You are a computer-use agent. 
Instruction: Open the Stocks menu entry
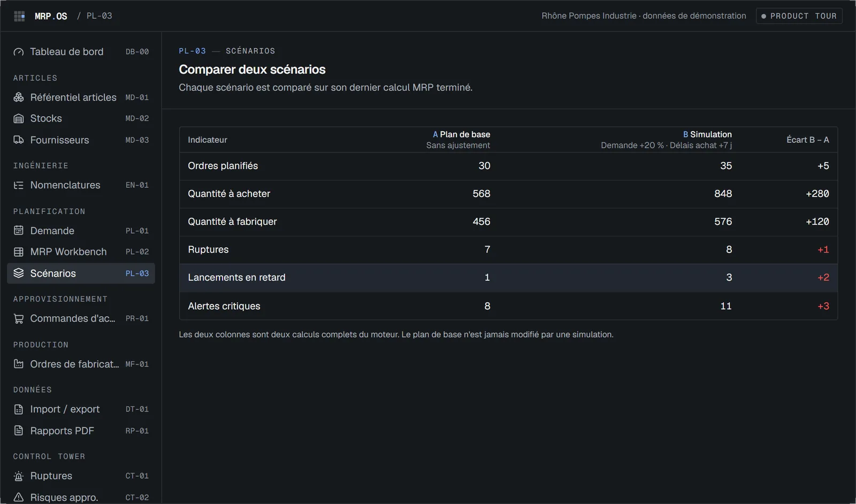pyautogui.click(x=81, y=118)
